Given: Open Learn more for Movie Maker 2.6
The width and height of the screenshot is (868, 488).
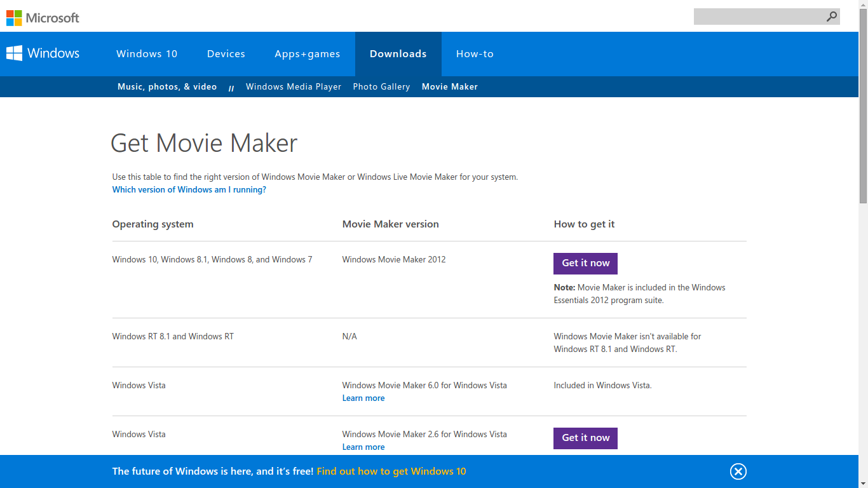Looking at the screenshot, I should click(x=363, y=447).
